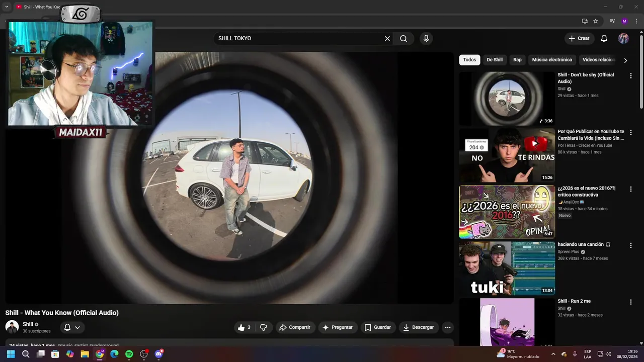Open Copilot from taskbar
The height and width of the screenshot is (362, 644).
[70, 354]
